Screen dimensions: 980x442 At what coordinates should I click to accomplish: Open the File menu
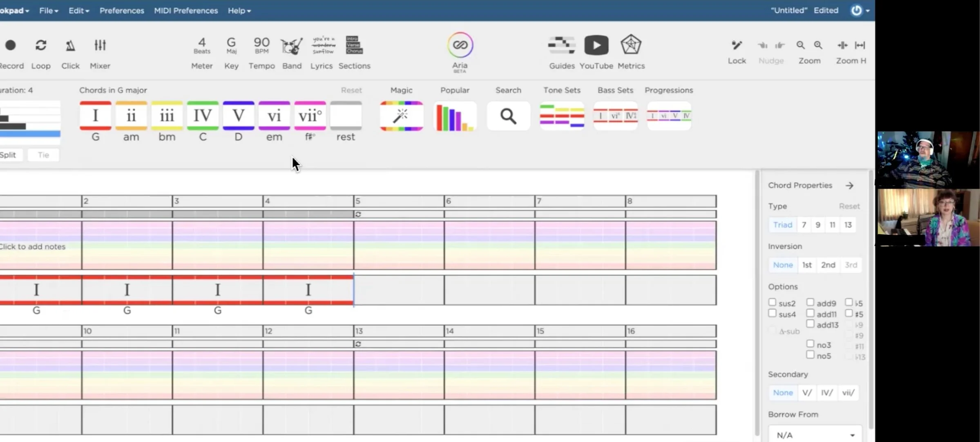(x=48, y=11)
